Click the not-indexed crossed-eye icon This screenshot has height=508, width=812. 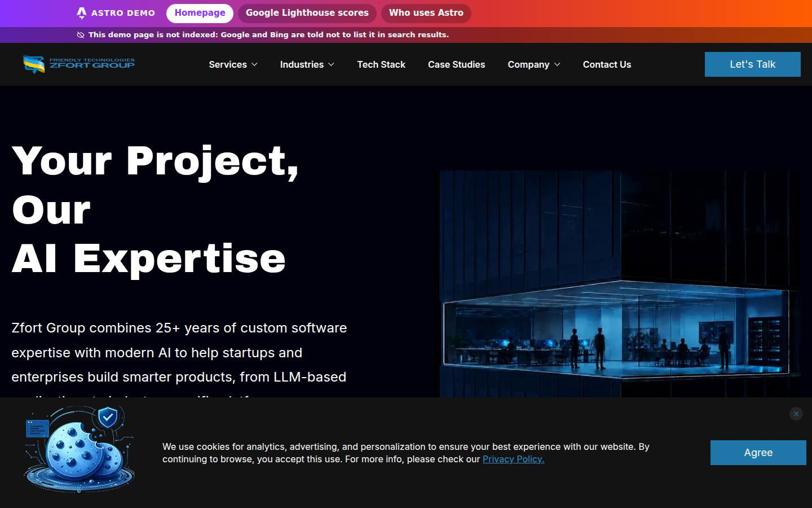pyautogui.click(x=81, y=35)
